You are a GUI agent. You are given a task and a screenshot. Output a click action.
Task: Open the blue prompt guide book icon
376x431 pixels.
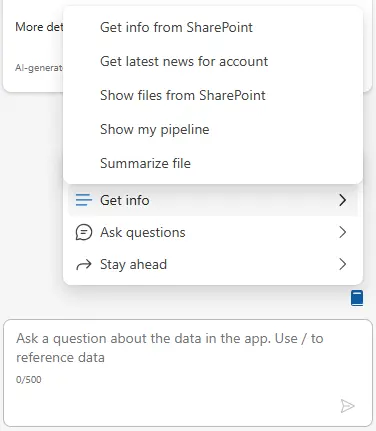(357, 298)
